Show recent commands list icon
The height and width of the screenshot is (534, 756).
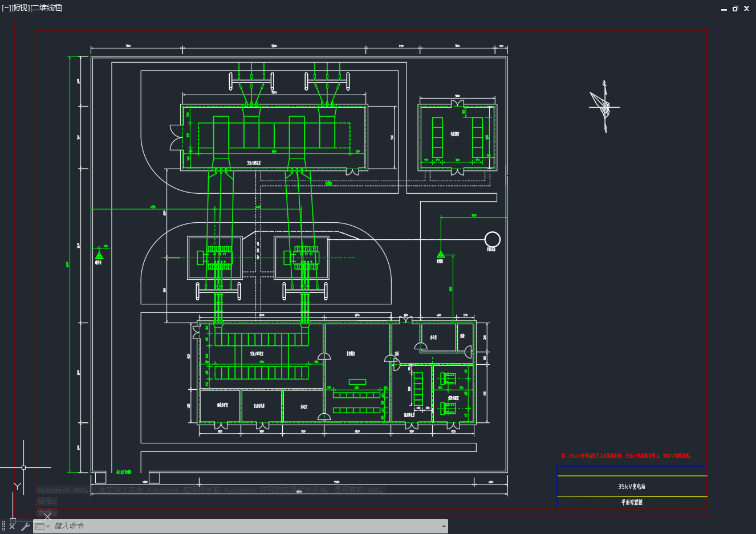tap(41, 526)
